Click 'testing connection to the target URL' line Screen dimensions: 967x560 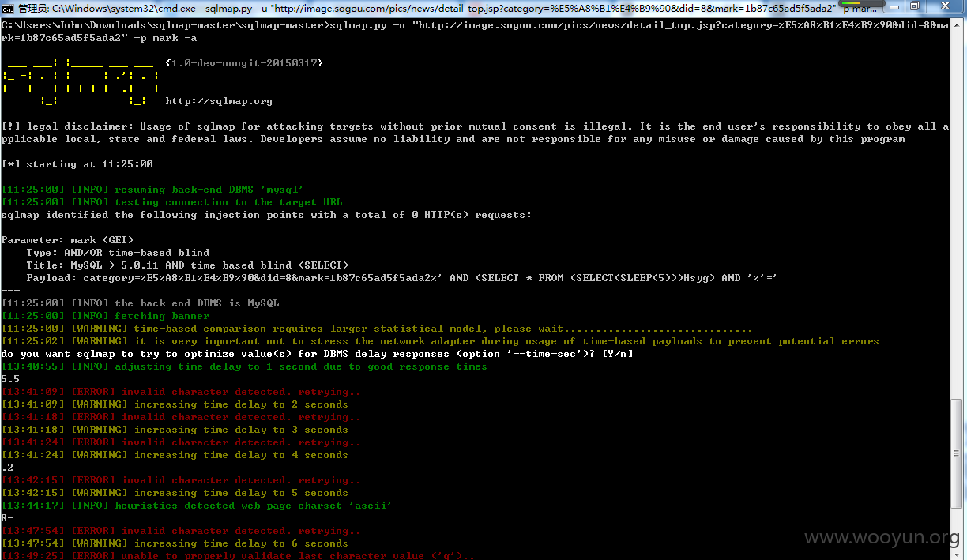171,202
